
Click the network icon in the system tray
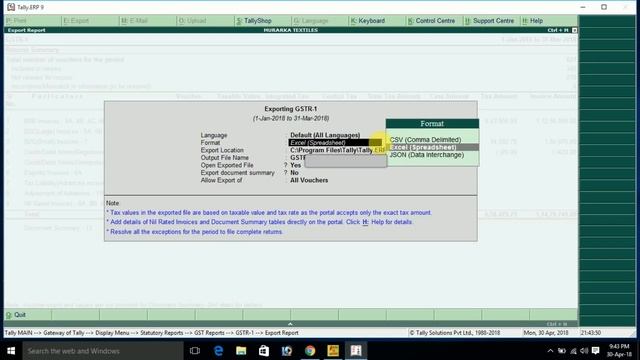[573, 351]
